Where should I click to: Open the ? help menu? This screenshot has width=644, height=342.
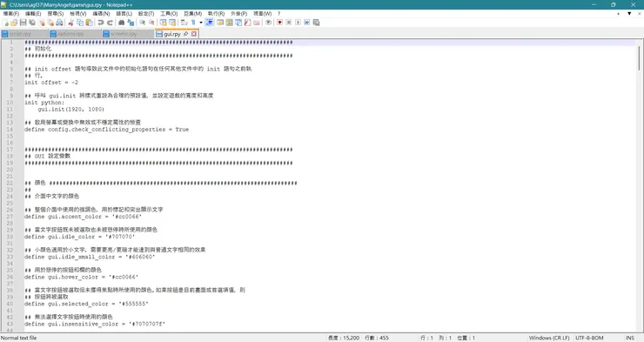pyautogui.click(x=278, y=14)
